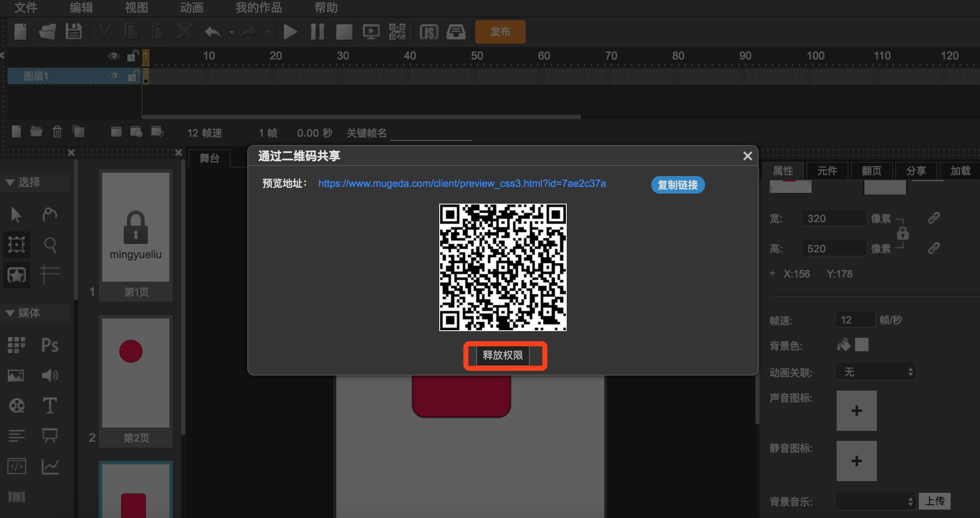The height and width of the screenshot is (518, 980).
Task: Click the layer folder icon below timeline
Action: [36, 132]
